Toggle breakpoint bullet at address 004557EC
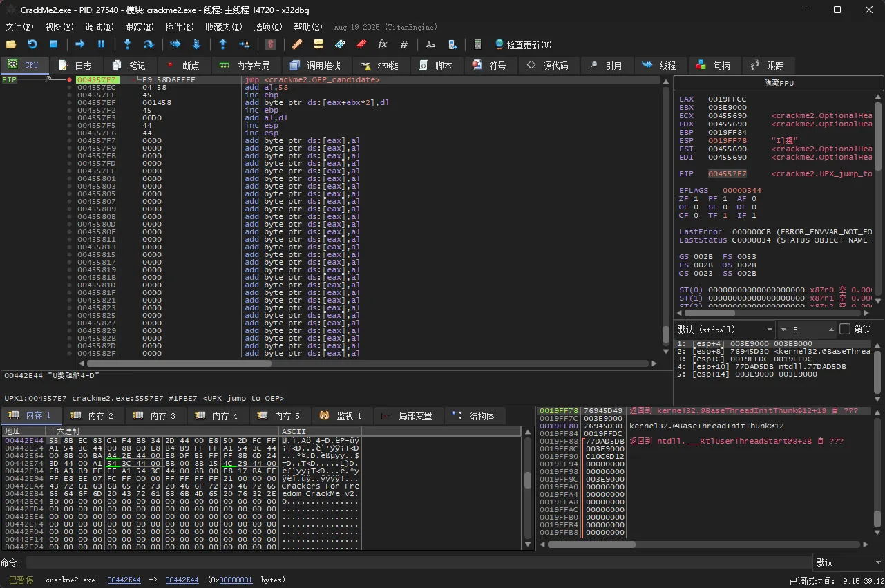This screenshot has height=588, width=885. [x=70, y=88]
